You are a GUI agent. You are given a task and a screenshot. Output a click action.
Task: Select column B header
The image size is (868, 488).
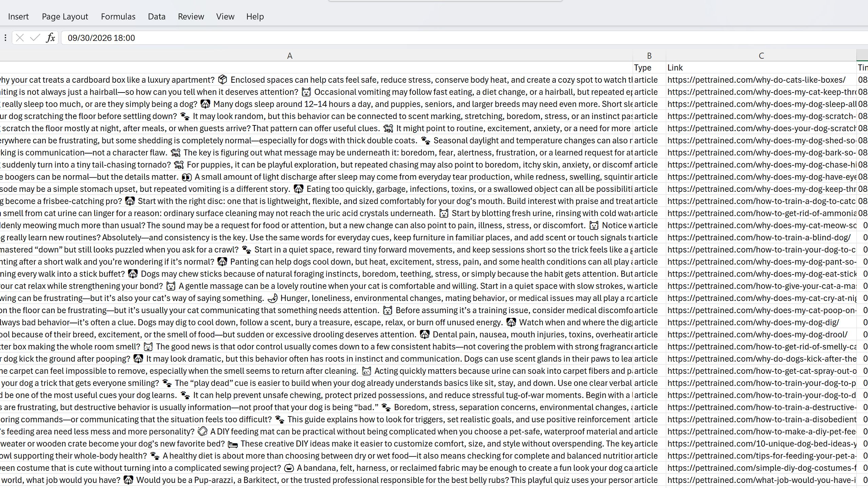pyautogui.click(x=649, y=56)
